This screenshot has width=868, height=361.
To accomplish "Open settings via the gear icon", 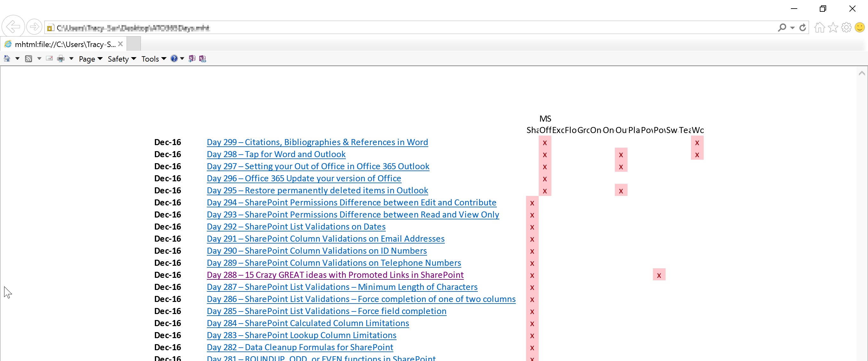I will point(846,27).
